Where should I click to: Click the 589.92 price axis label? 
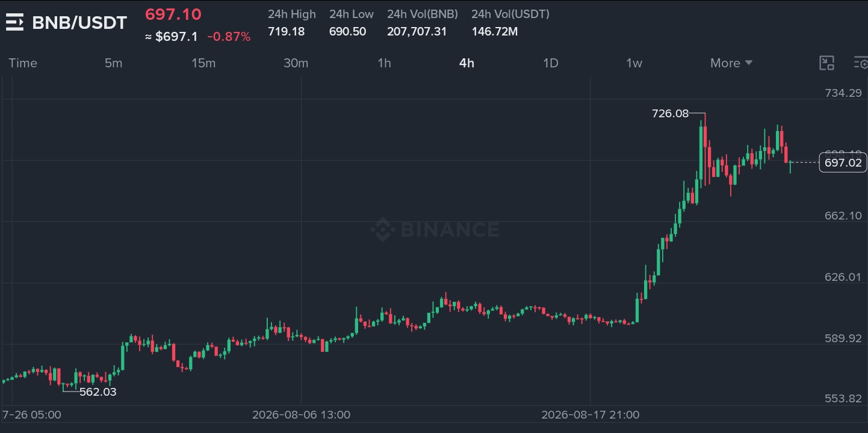[843, 338]
